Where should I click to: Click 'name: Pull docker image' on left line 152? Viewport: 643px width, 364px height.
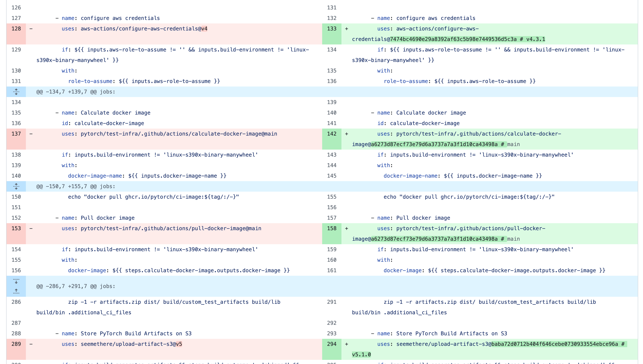pos(98,218)
